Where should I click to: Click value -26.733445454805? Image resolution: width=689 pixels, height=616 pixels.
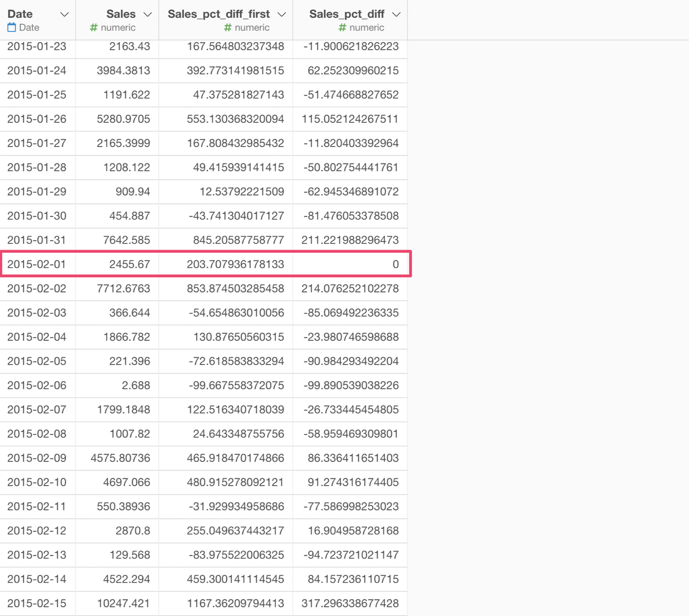[x=351, y=409]
